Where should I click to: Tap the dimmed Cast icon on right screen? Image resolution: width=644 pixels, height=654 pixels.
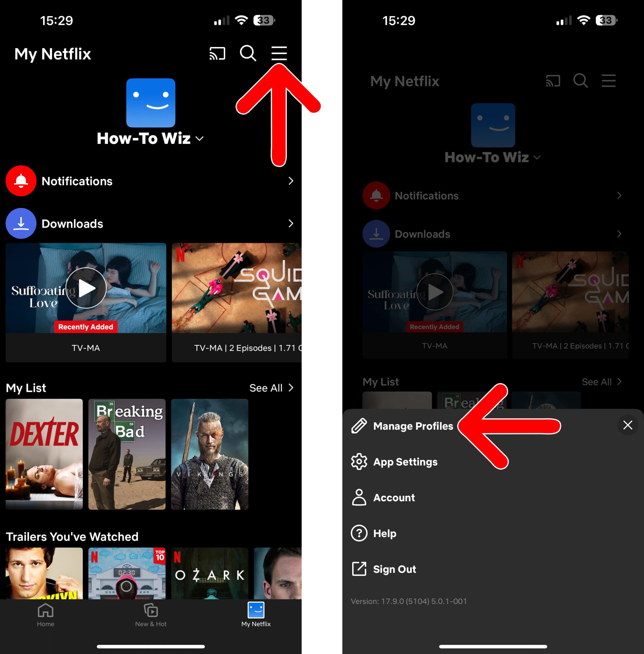(x=553, y=81)
